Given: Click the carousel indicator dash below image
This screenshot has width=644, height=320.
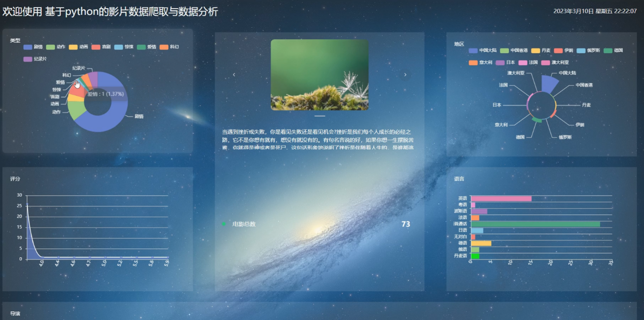Looking at the screenshot, I should 320,116.
